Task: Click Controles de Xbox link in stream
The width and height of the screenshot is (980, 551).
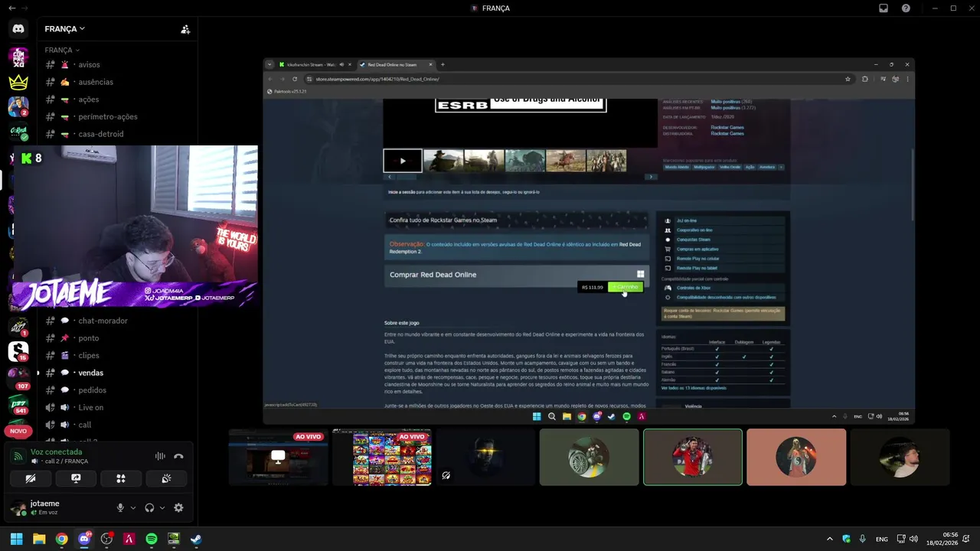Action: pyautogui.click(x=694, y=288)
